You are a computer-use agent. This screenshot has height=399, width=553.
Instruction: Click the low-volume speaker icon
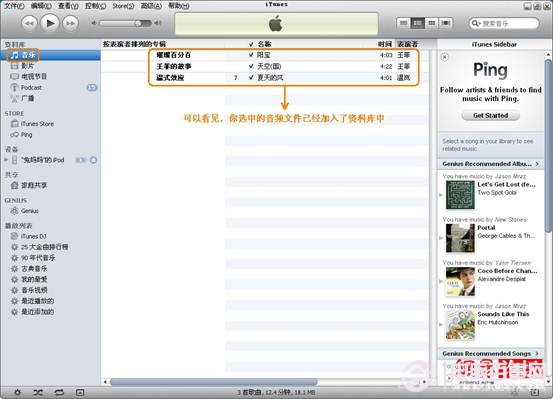pyautogui.click(x=94, y=23)
